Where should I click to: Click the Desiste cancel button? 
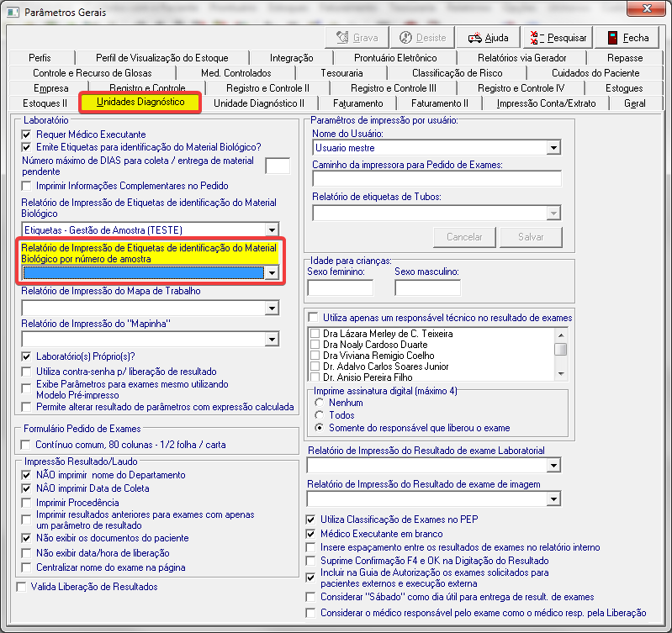pos(423,38)
